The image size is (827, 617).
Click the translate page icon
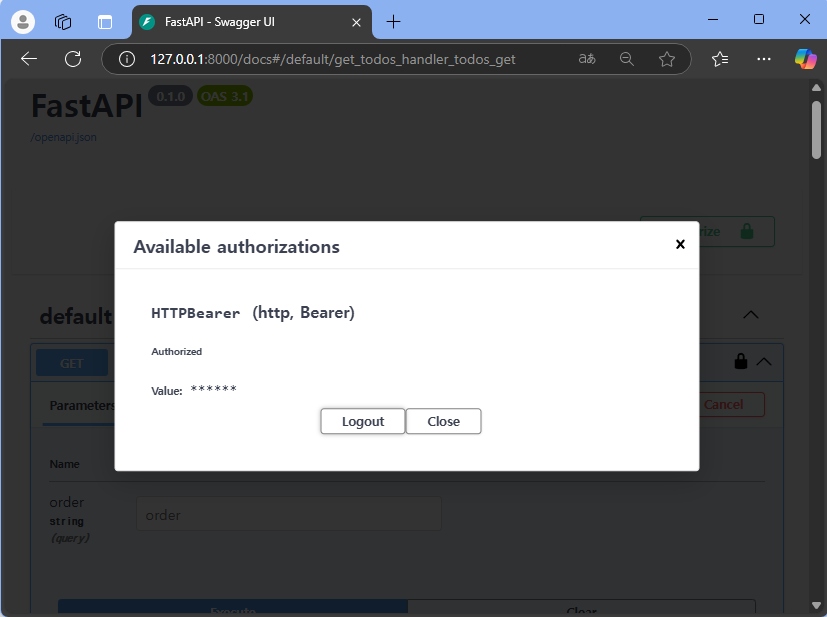587,59
